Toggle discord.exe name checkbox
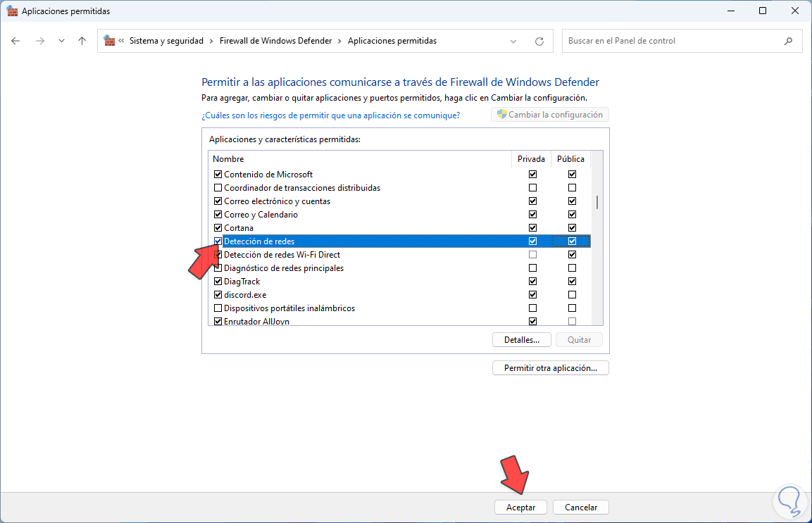The width and height of the screenshot is (812, 523). point(218,295)
